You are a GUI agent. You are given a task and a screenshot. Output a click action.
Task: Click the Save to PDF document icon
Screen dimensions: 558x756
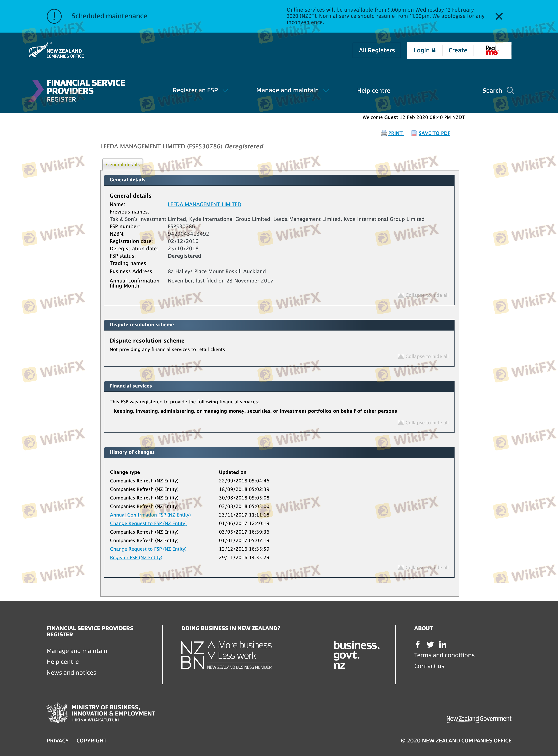pyautogui.click(x=414, y=133)
